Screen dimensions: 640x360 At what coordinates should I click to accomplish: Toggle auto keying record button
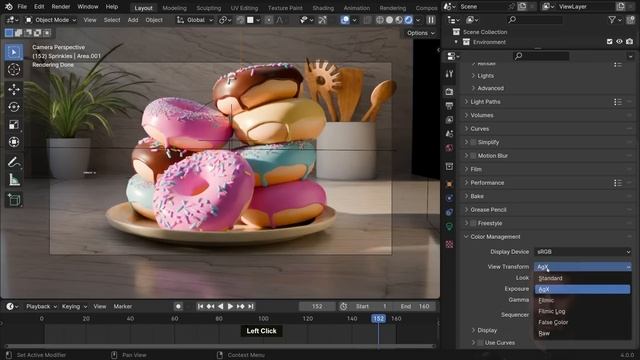click(178, 306)
